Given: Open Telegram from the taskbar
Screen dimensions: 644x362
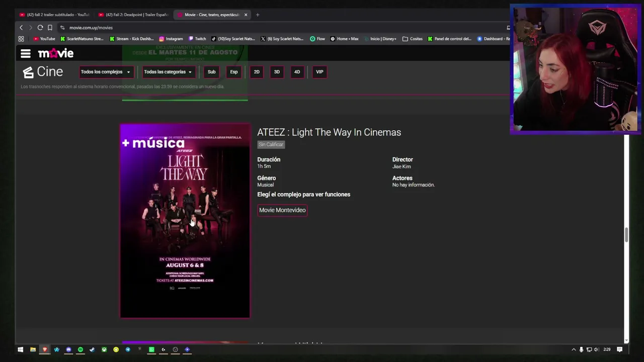Looking at the screenshot, I should [128, 349].
